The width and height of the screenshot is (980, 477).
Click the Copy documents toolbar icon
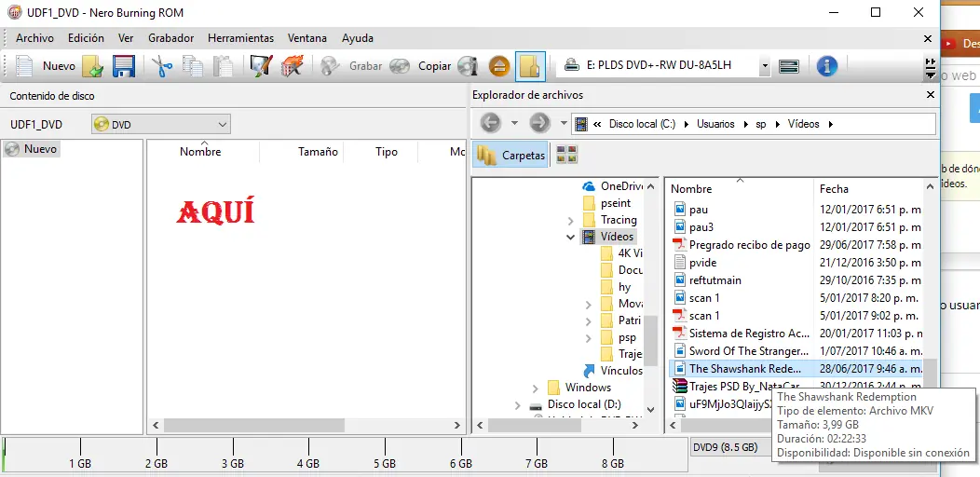193,65
